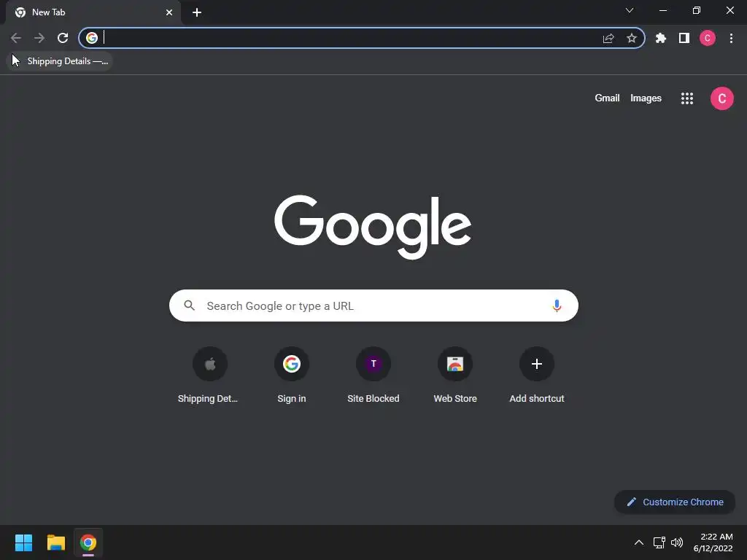This screenshot has height=560, width=747.
Task: Open the Web Store shortcut tile
Action: [455, 376]
